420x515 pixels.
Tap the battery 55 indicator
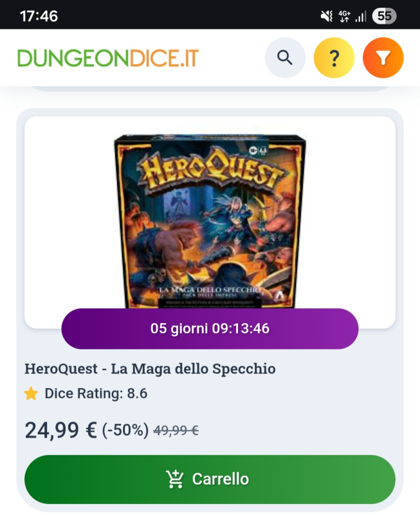(384, 16)
